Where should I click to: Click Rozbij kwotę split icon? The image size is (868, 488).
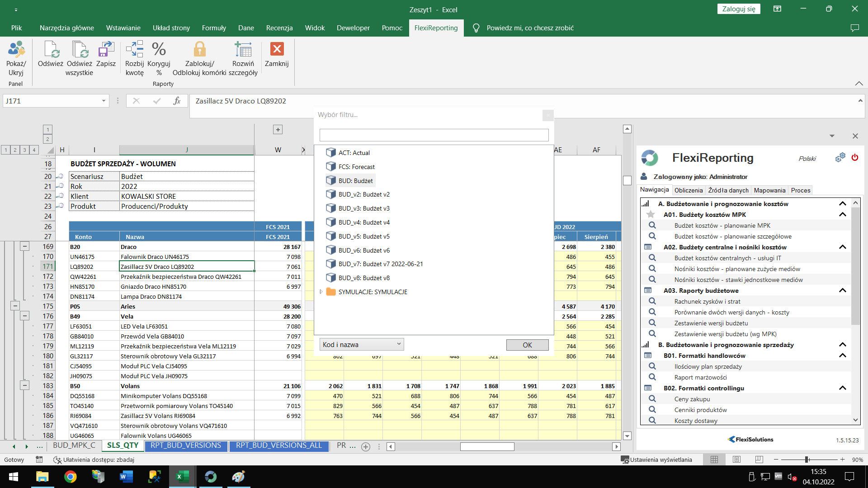click(135, 50)
